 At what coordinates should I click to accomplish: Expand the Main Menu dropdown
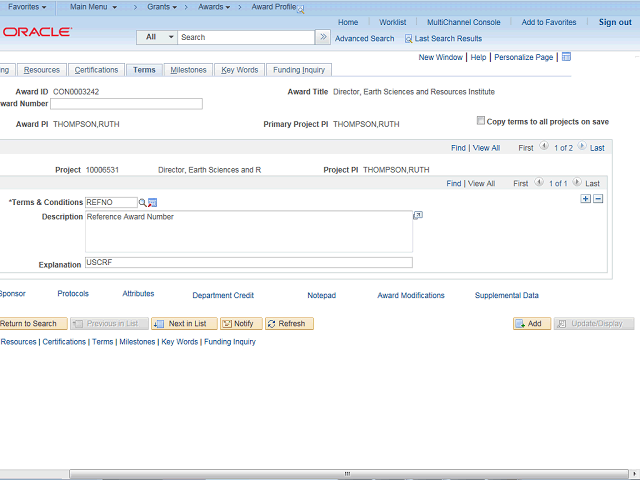93,7
